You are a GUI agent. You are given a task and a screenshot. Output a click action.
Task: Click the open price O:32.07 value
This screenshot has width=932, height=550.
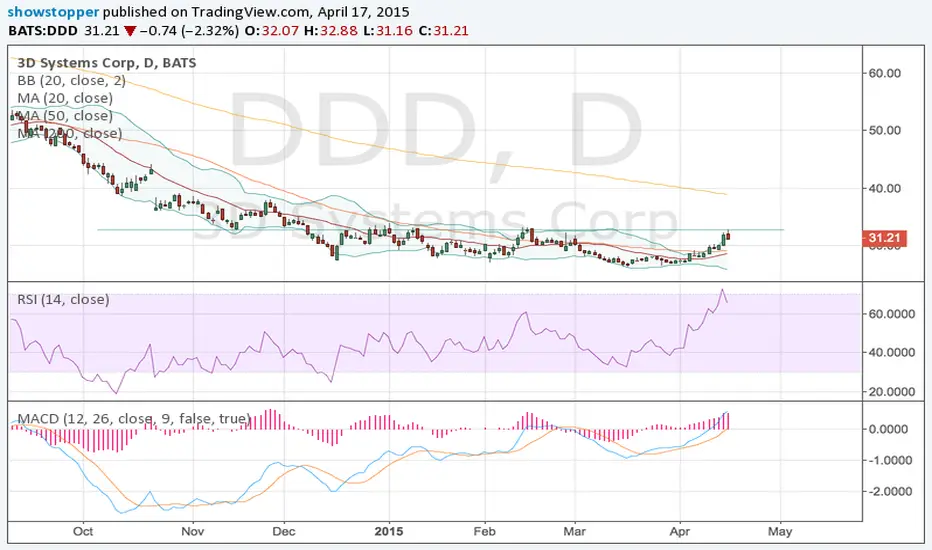point(272,31)
